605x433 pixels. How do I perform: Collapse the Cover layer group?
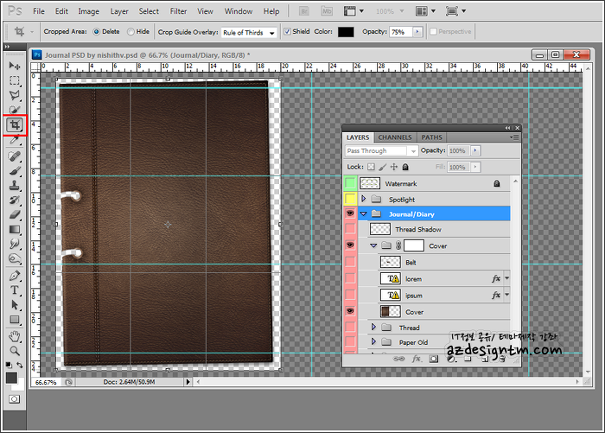(x=373, y=245)
